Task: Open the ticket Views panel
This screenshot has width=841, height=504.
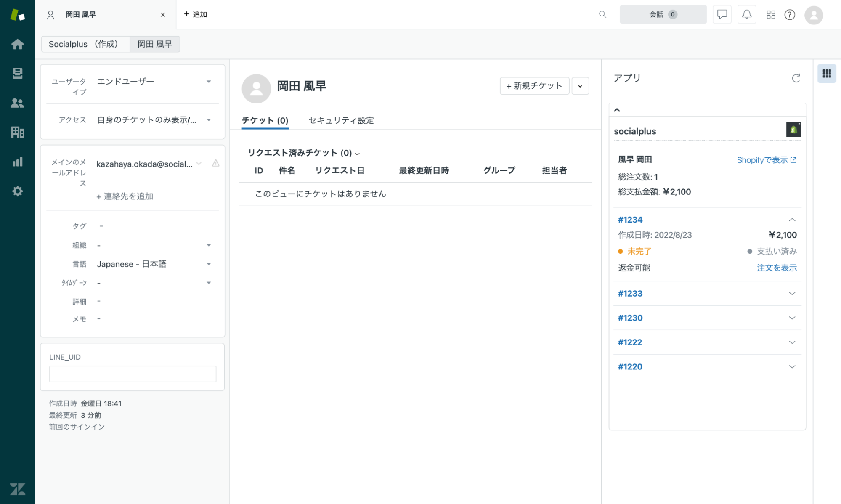Action: click(18, 74)
